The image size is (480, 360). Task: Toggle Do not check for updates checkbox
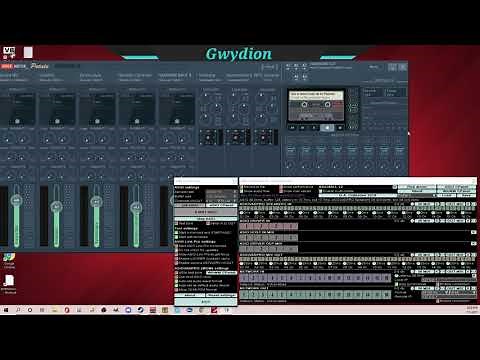176,250
